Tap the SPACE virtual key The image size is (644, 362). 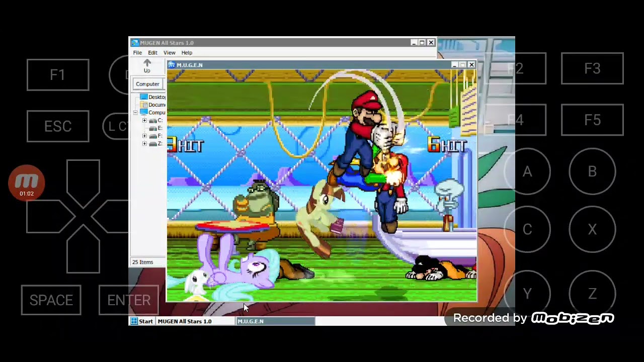(x=51, y=300)
